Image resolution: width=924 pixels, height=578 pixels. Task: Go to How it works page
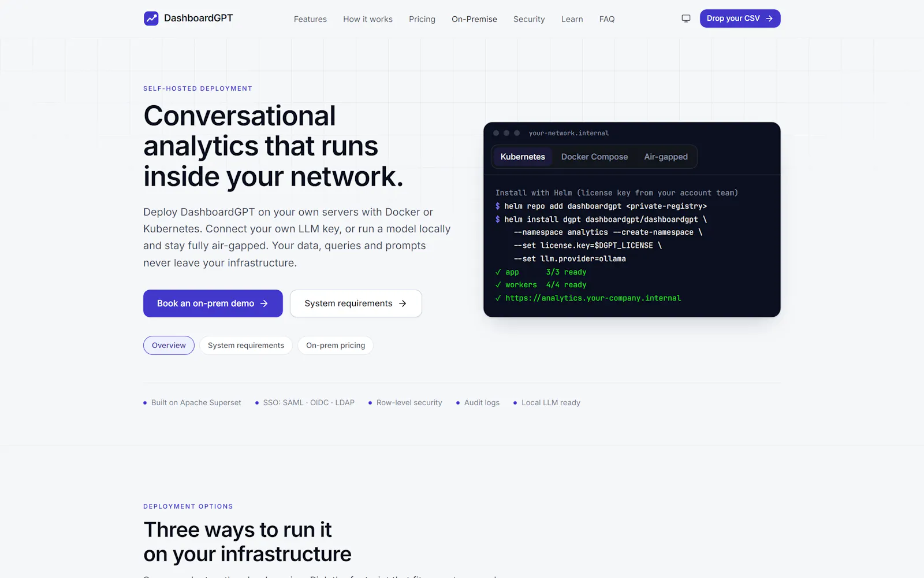click(x=368, y=19)
